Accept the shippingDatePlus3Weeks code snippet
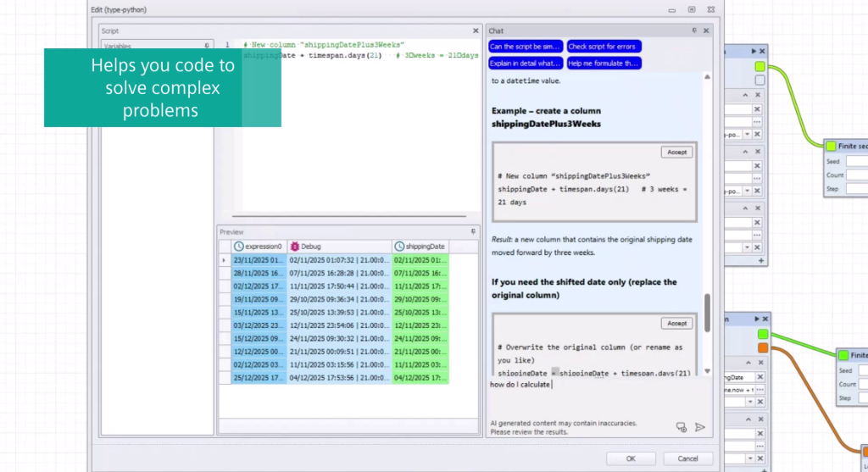Image resolution: width=868 pixels, height=472 pixels. 676,153
